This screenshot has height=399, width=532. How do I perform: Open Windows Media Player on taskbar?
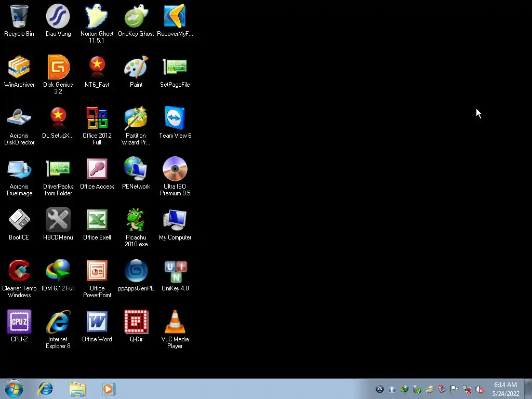point(109,389)
